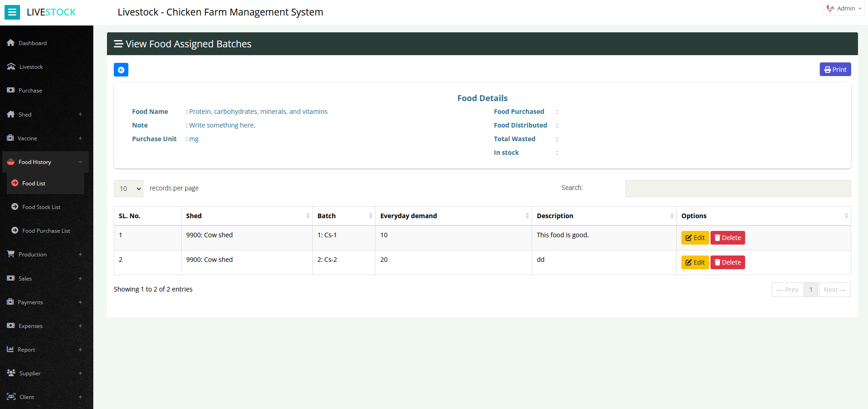
Task: Open the records per page dropdown
Action: click(x=128, y=189)
